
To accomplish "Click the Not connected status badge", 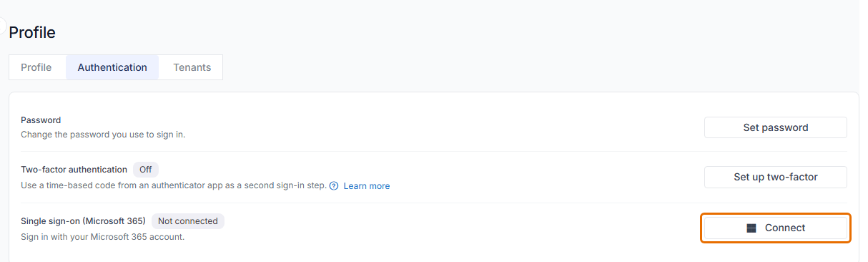I will [x=188, y=221].
